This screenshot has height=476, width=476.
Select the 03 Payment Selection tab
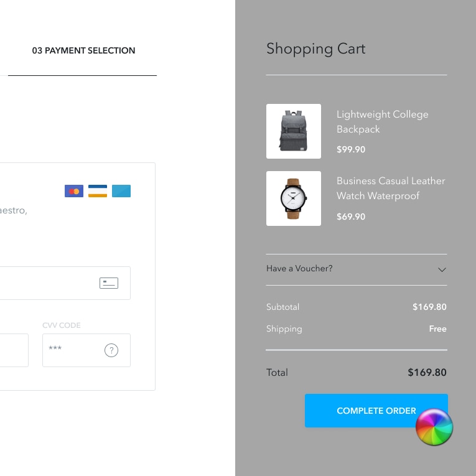(83, 51)
